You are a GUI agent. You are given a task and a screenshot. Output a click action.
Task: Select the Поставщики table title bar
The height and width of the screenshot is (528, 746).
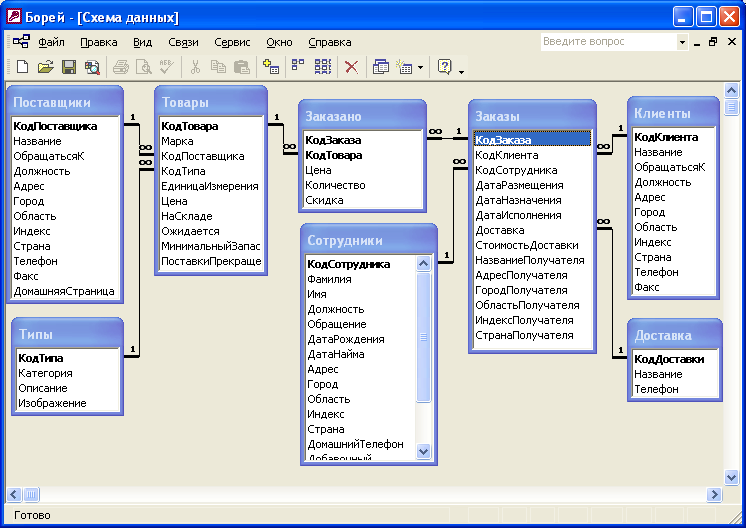click(65, 102)
